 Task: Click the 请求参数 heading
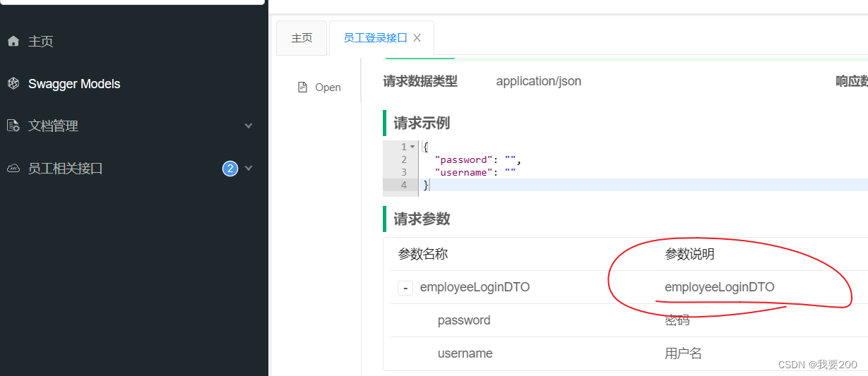click(x=422, y=219)
